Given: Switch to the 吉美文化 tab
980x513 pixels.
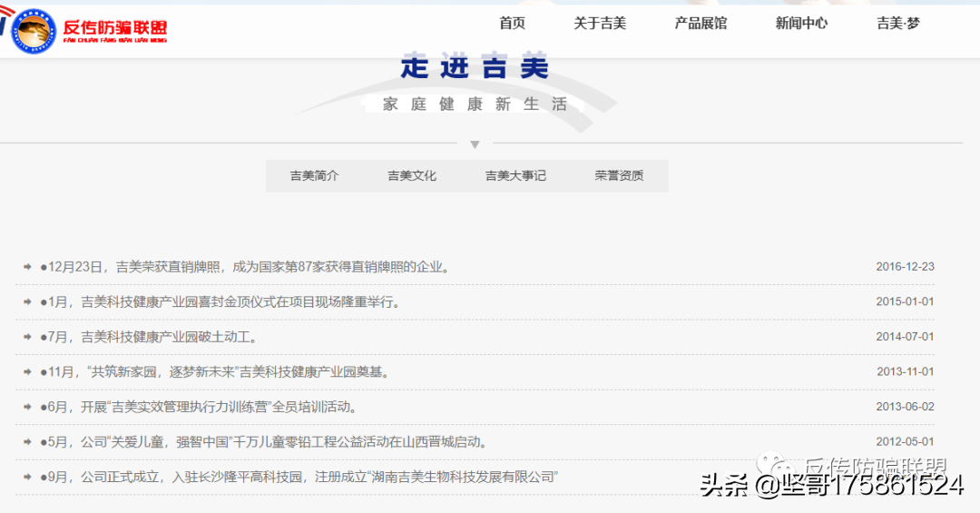Looking at the screenshot, I should click(412, 176).
